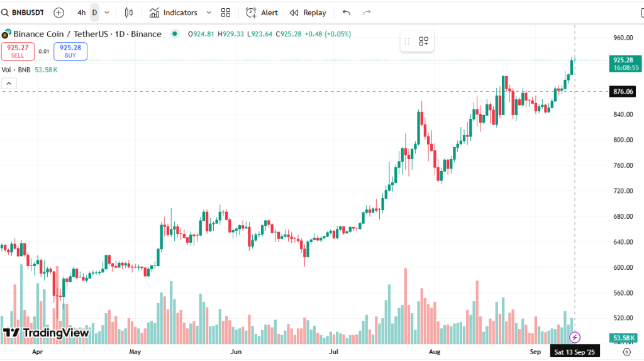The image size is (644, 361).
Task: Click the blue 925.28 BUY button
Action: (x=70, y=51)
